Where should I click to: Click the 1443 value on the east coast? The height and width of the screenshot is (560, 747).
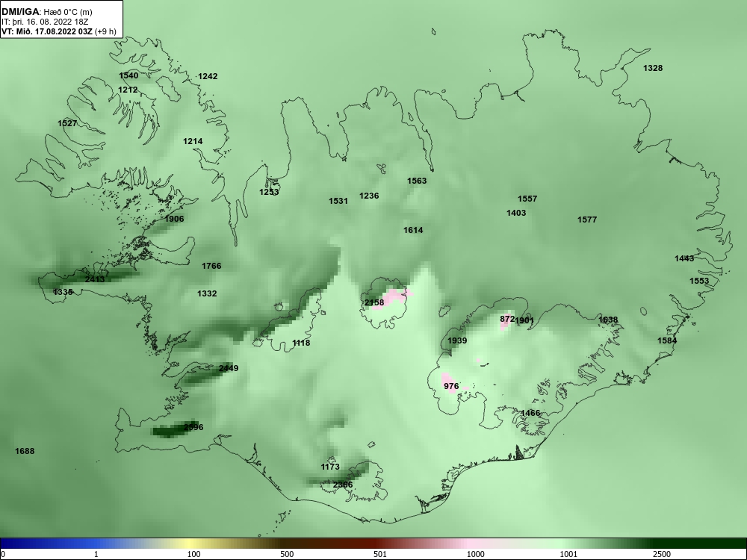684,258
